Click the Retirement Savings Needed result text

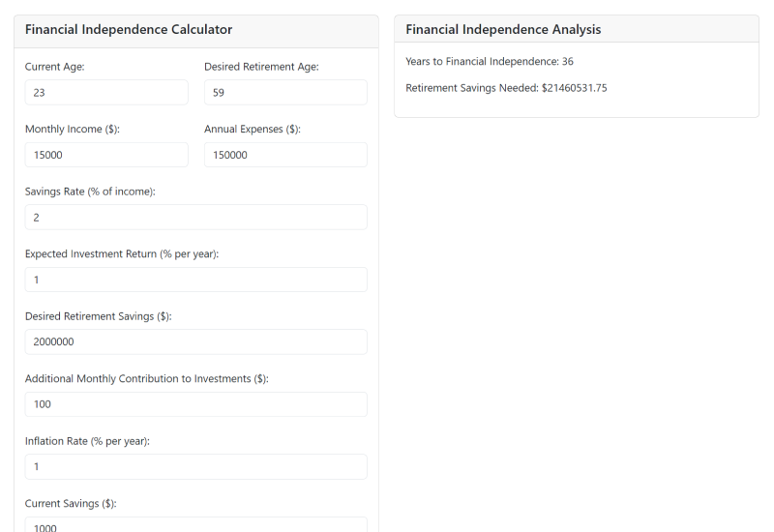tap(506, 88)
